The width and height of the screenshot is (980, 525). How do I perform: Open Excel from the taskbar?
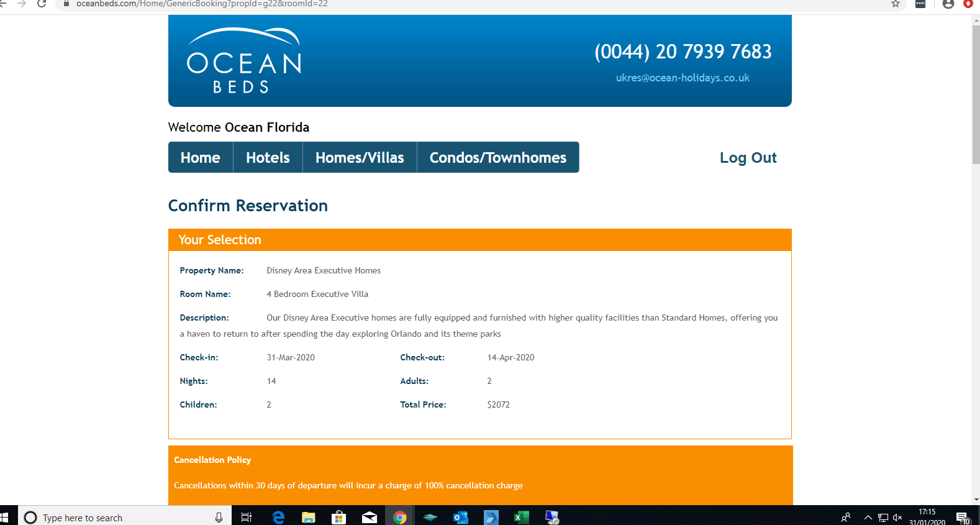point(522,518)
